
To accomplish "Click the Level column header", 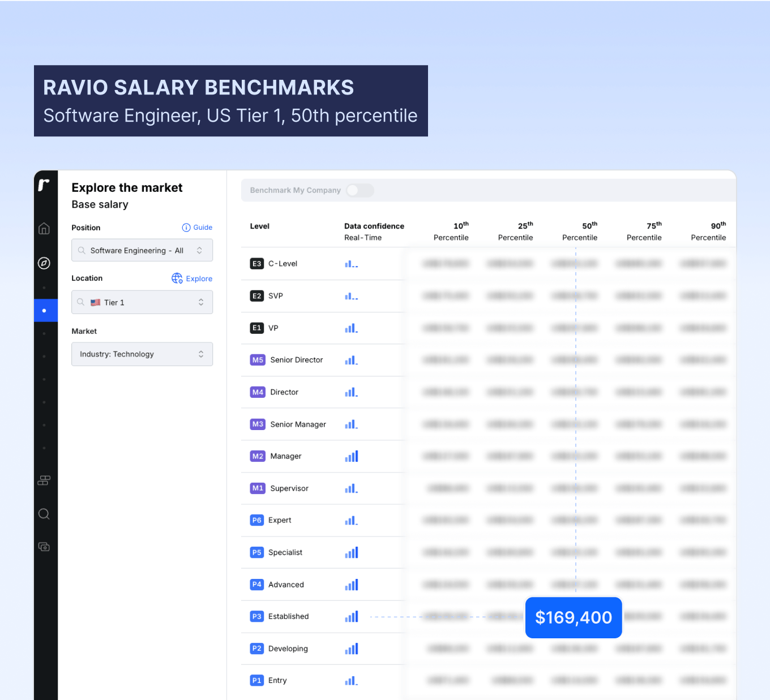I will pyautogui.click(x=260, y=226).
